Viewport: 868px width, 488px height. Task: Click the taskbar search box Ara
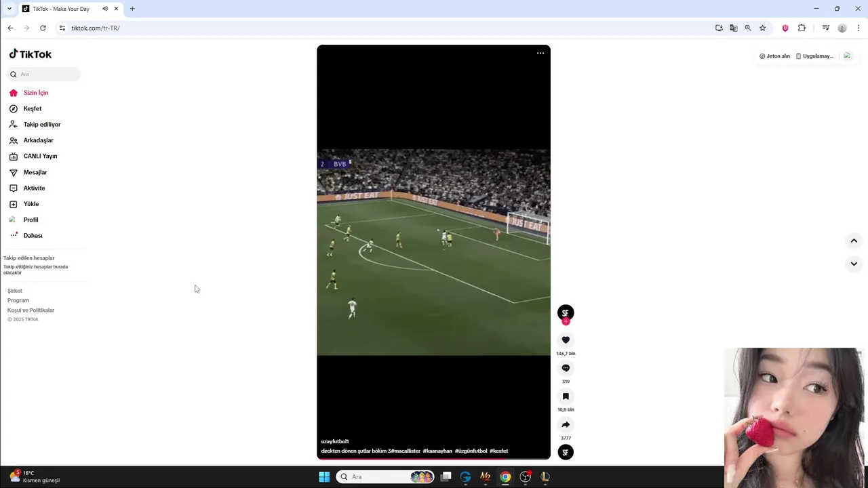[385, 476]
